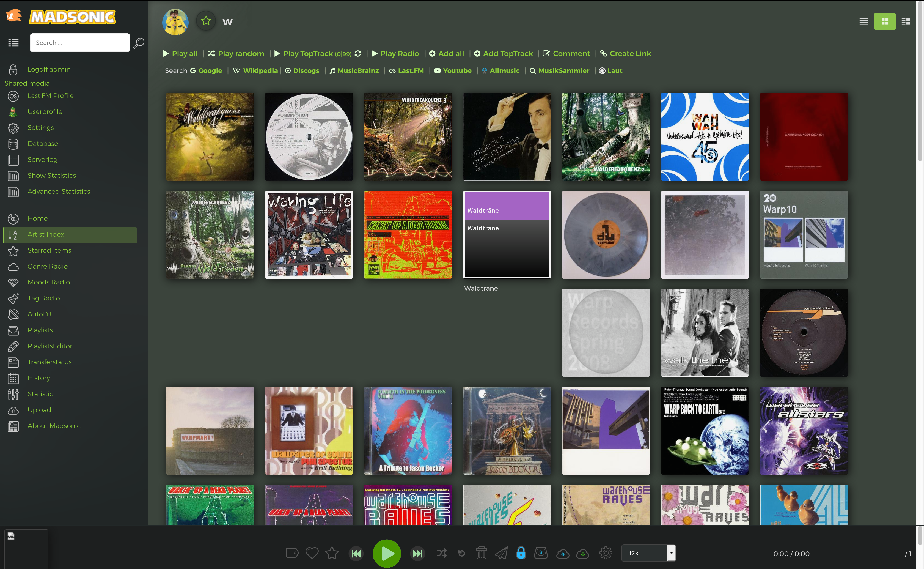The image size is (924, 569).
Task: Switch to detailed tile view layout
Action: 906,21
